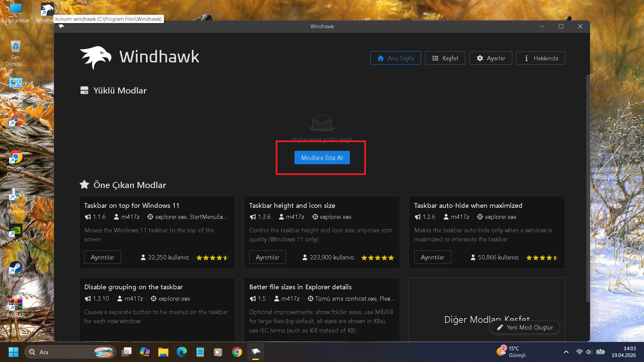Expand hidden system tray icons chevron

point(566,352)
